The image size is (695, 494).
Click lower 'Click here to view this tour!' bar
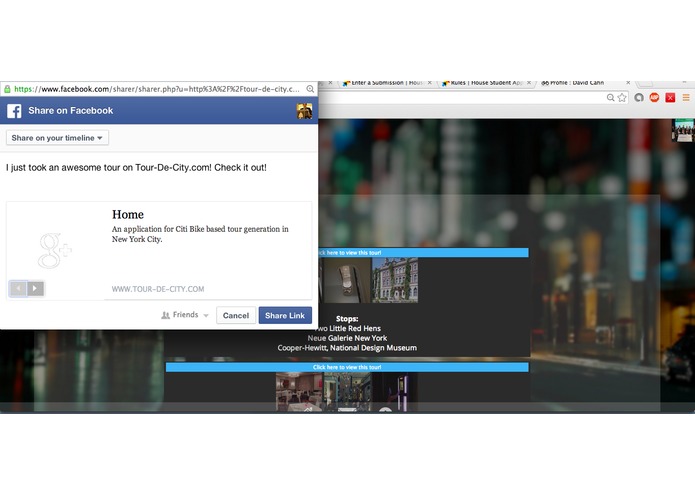tap(347, 367)
